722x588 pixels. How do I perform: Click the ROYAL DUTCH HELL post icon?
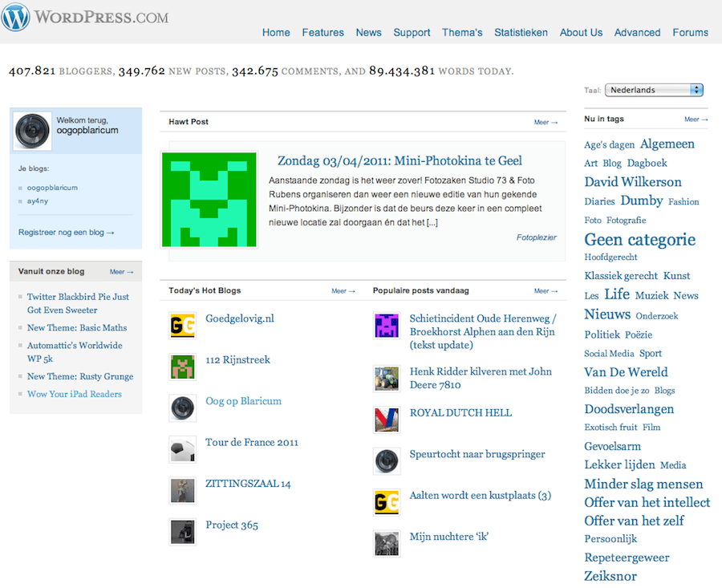pyautogui.click(x=387, y=420)
